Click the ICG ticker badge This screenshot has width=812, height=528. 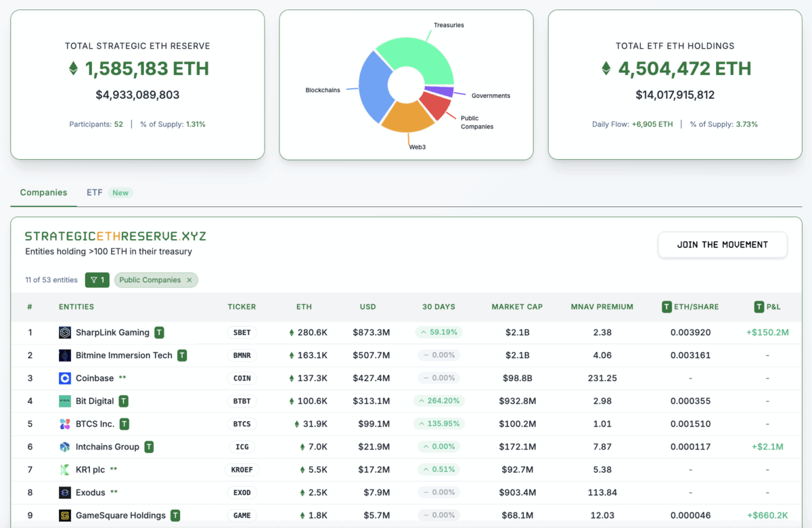pyautogui.click(x=242, y=447)
